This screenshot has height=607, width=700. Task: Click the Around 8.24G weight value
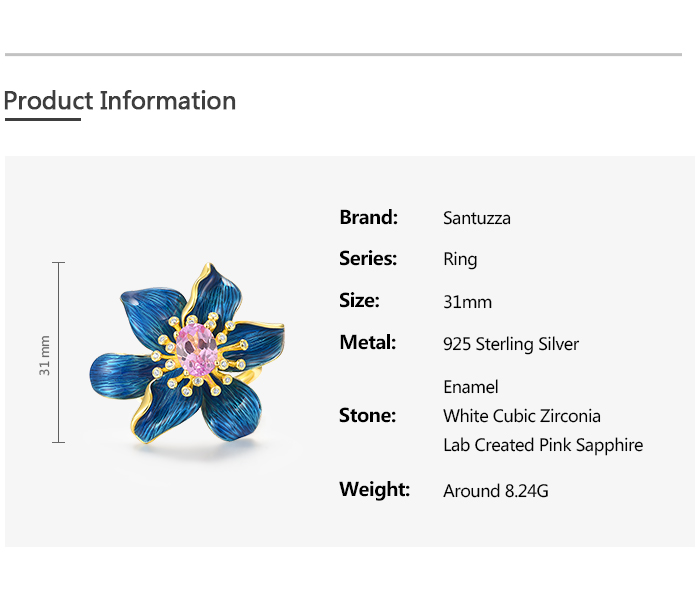[496, 491]
